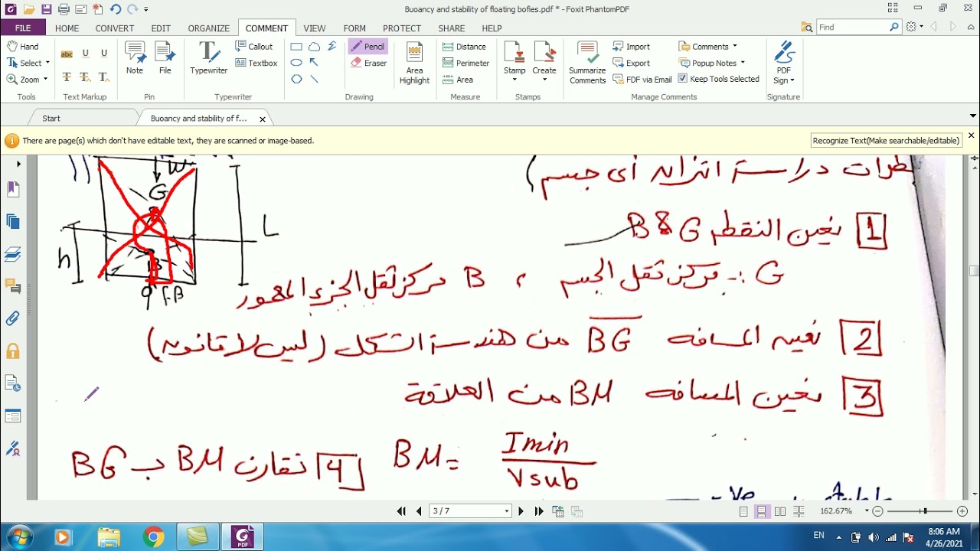980x551 pixels.
Task: Toggle Keep Tools Selected checkbox
Action: pyautogui.click(x=682, y=79)
